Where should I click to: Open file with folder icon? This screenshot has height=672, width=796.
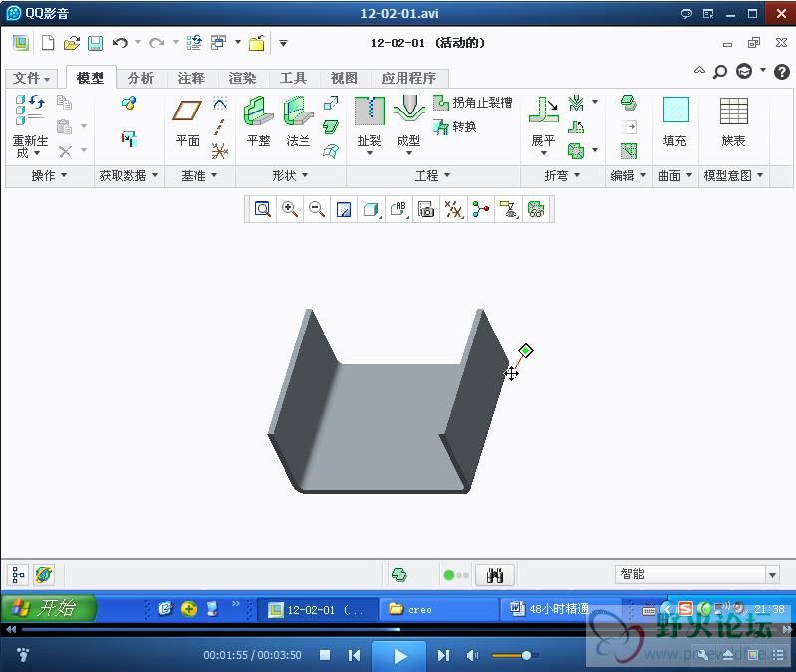click(x=72, y=43)
